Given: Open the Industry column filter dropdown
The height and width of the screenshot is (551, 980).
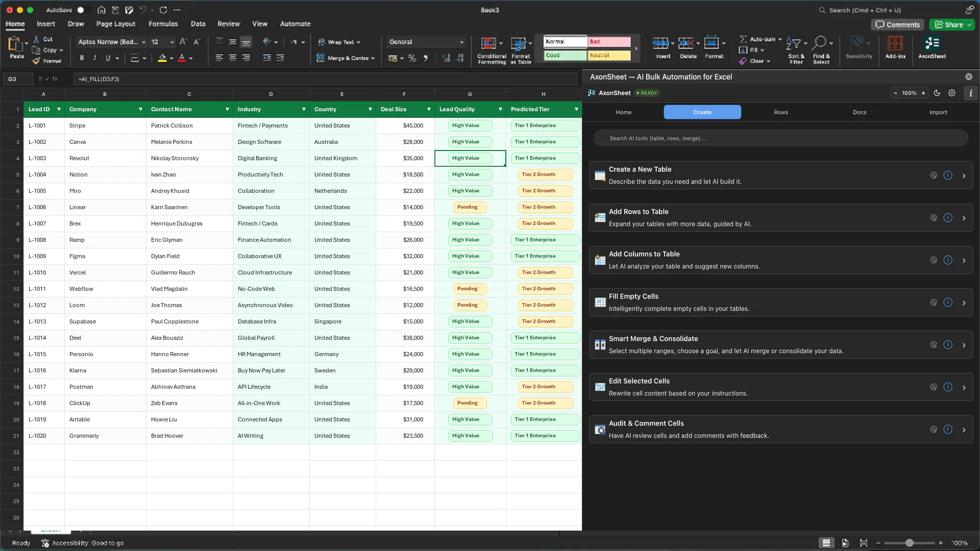Looking at the screenshot, I should 304,109.
